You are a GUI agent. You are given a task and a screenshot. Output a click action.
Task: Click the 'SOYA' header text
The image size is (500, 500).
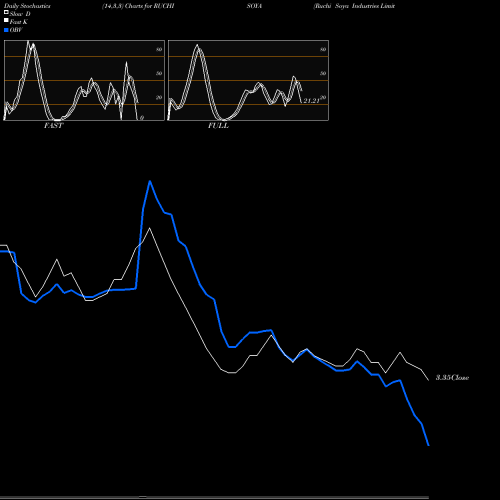pos(254,6)
